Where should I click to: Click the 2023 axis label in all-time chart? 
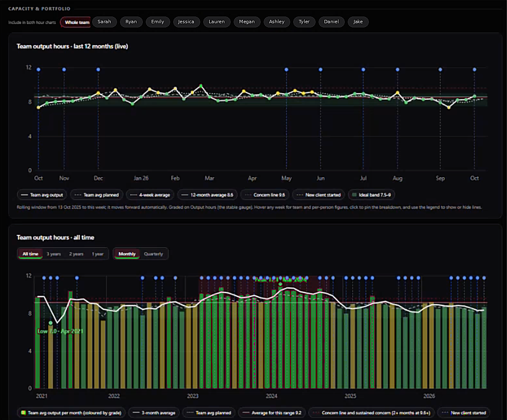pos(193,396)
